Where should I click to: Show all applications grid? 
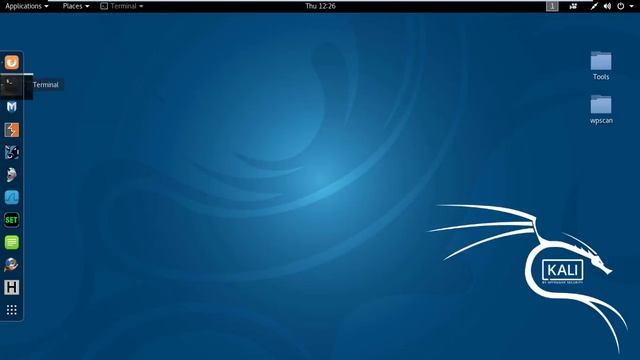click(12, 310)
